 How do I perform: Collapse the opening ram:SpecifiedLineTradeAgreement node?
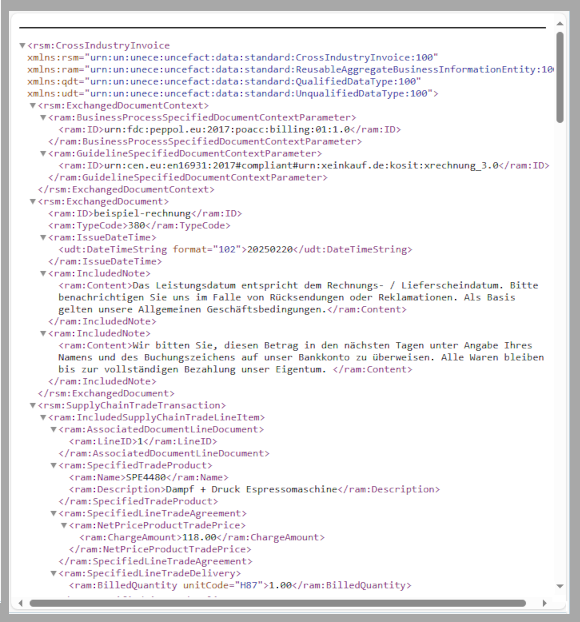(x=54, y=513)
